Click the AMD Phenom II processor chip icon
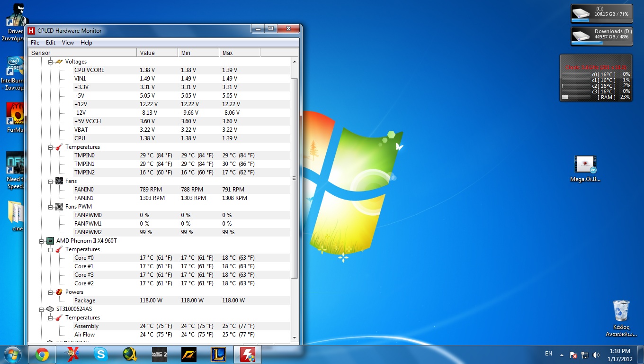Screen dimensions: 644x364 coord(50,241)
